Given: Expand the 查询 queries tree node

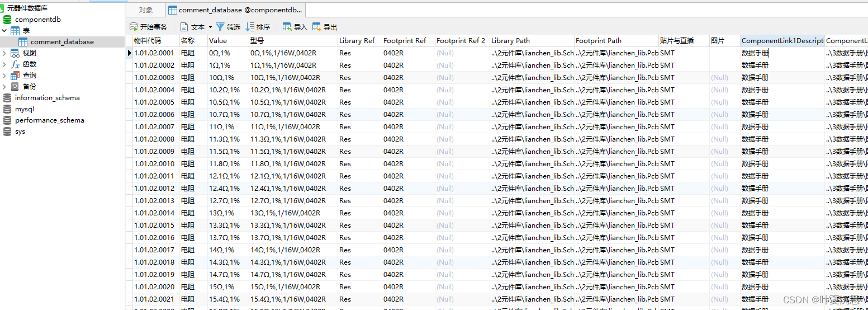Looking at the screenshot, I should (4, 76).
